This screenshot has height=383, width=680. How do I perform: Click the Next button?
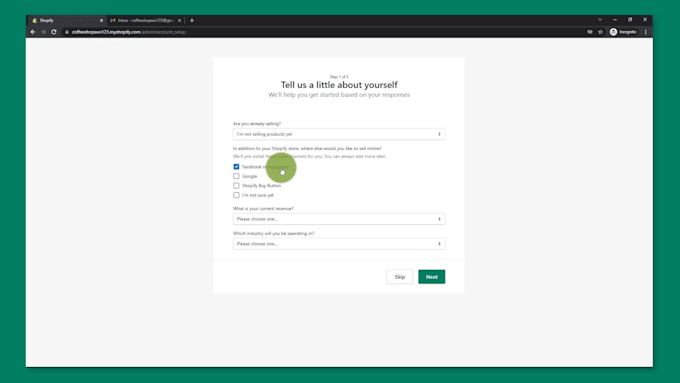pyautogui.click(x=432, y=277)
